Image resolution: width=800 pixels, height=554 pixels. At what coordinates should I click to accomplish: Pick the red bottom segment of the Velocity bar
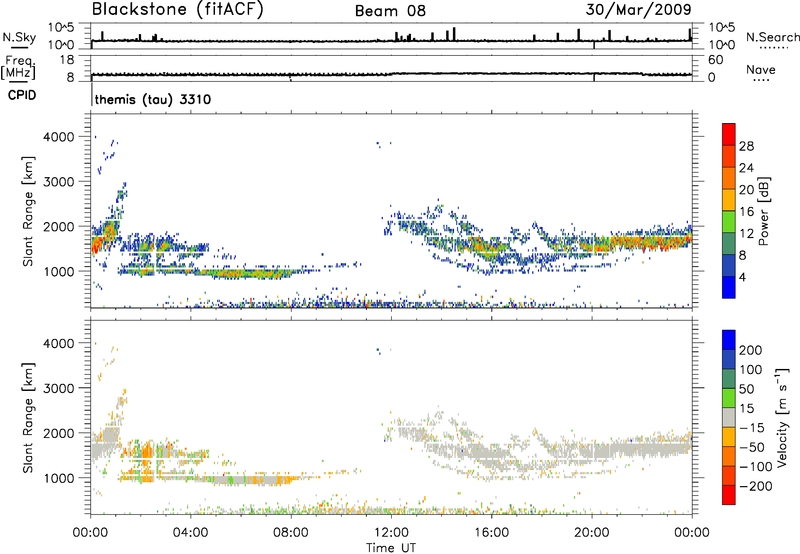click(x=729, y=495)
